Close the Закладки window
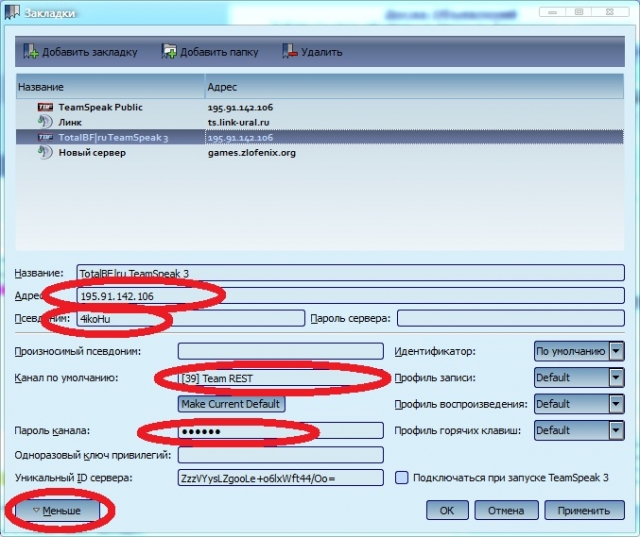 pos(610,12)
